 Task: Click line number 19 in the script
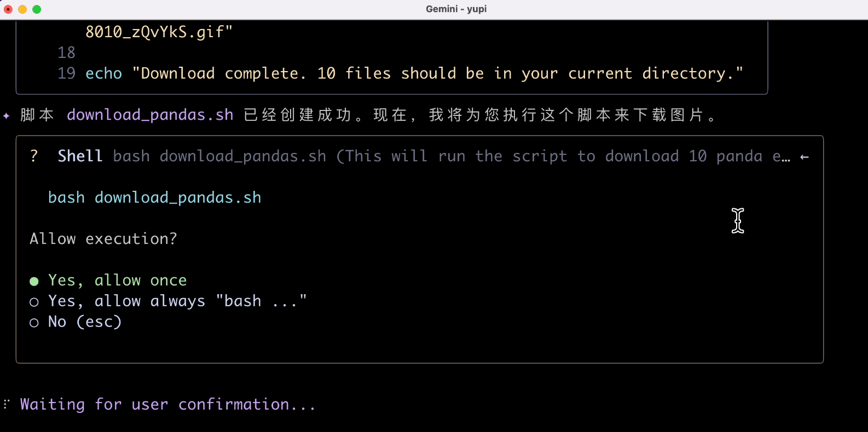click(x=66, y=73)
